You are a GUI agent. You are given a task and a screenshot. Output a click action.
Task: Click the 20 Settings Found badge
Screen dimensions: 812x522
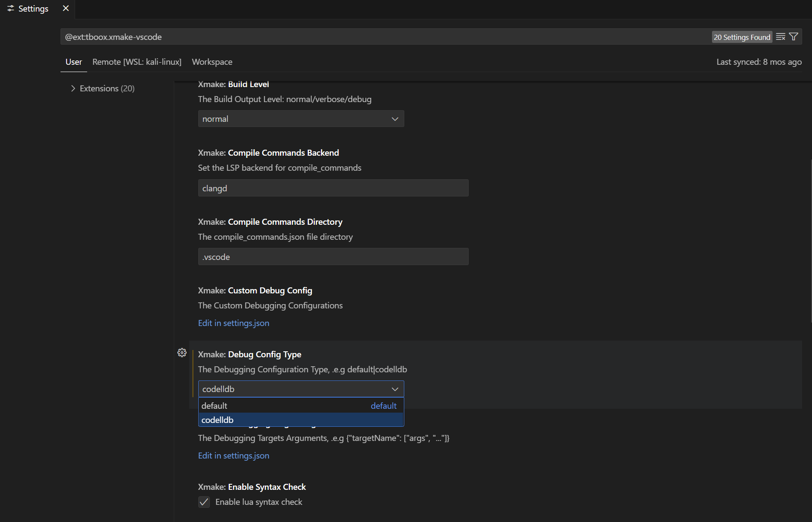[742, 37]
